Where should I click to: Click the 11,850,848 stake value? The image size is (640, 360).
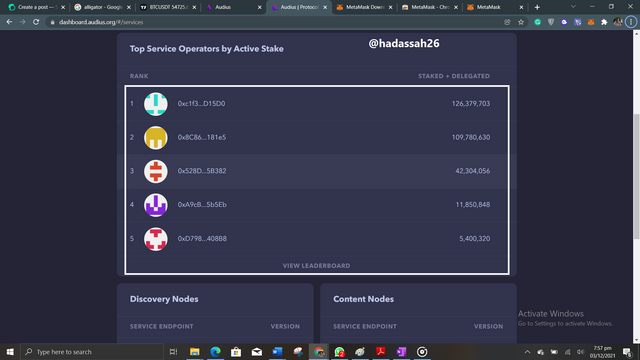[473, 205]
